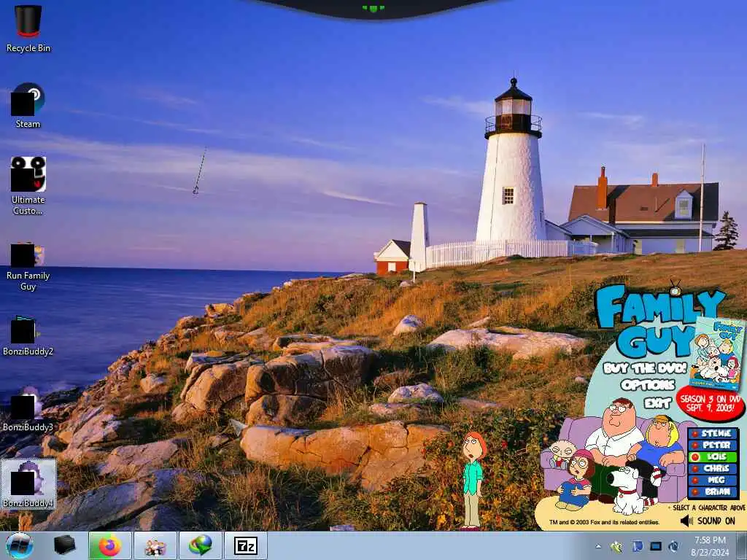Screen dimensions: 747x560
Task: Click the green tray icon beside arrow
Action: (x=616, y=547)
